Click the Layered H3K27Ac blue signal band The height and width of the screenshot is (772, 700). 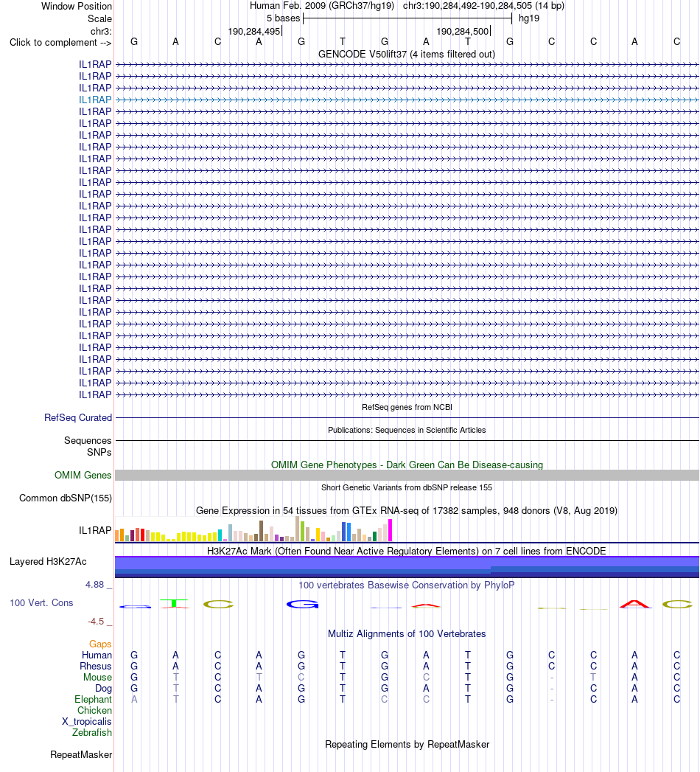[407, 567]
